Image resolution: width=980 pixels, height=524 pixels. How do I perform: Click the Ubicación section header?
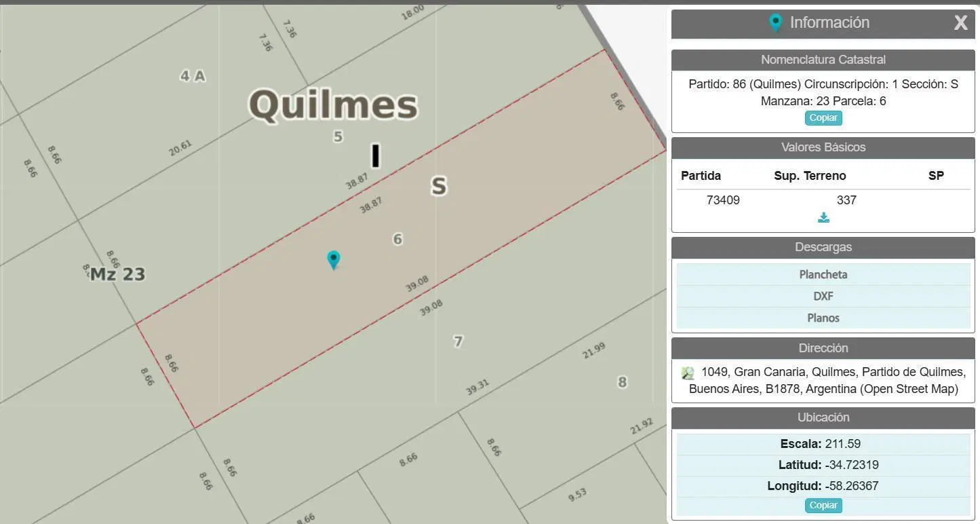point(823,417)
